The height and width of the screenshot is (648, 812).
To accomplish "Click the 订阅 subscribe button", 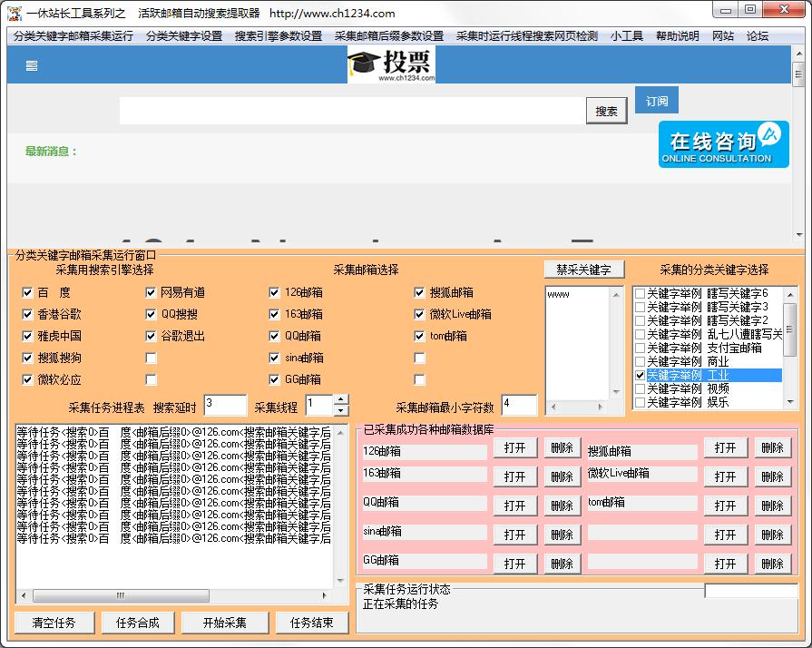I will [x=657, y=101].
